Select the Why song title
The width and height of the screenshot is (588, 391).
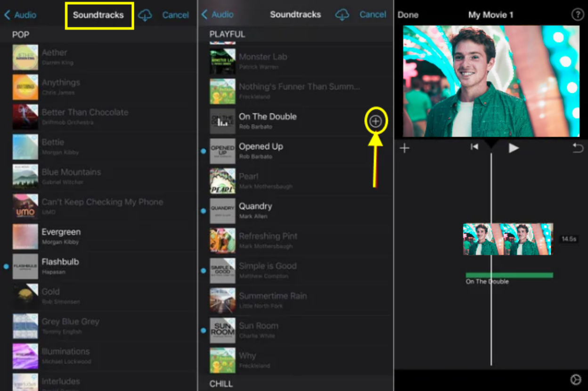coord(247,356)
